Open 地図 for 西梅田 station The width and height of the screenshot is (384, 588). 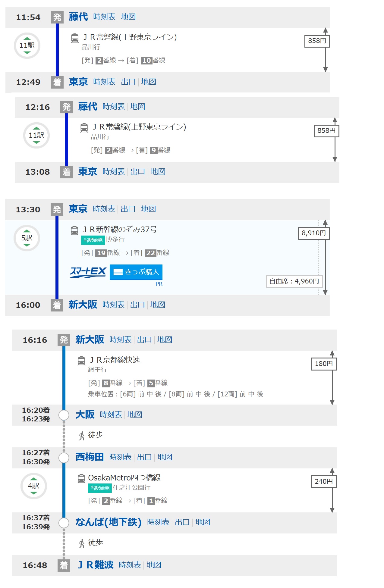[x=165, y=457]
